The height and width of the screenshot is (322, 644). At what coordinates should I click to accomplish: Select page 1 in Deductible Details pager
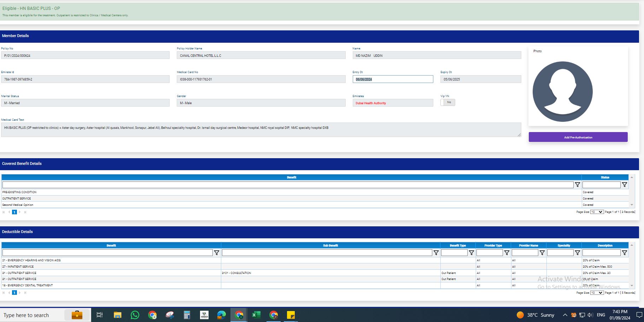click(x=14, y=293)
